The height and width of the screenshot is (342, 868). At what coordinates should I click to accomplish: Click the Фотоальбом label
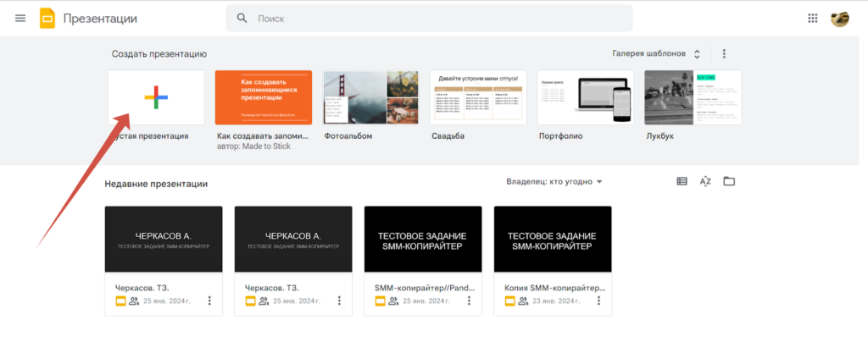pos(348,136)
